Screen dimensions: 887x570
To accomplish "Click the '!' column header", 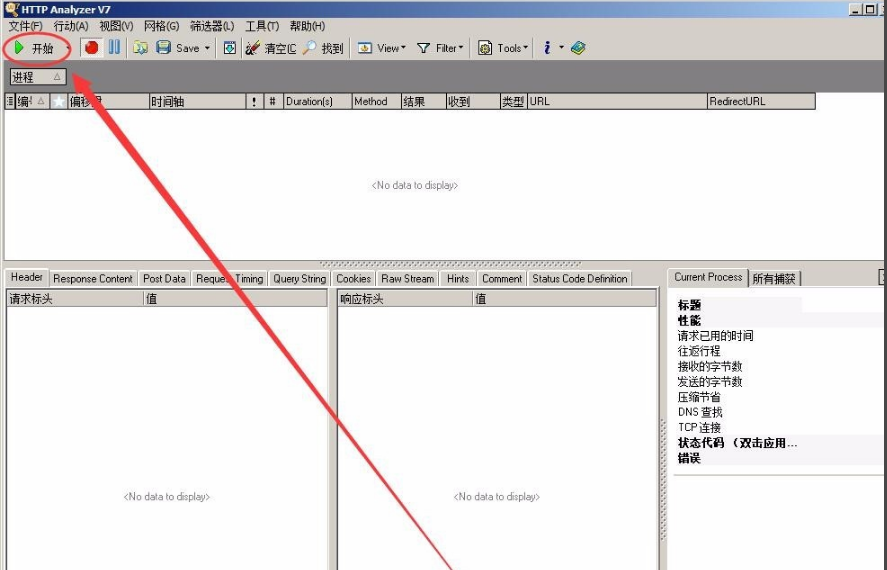I will (255, 101).
